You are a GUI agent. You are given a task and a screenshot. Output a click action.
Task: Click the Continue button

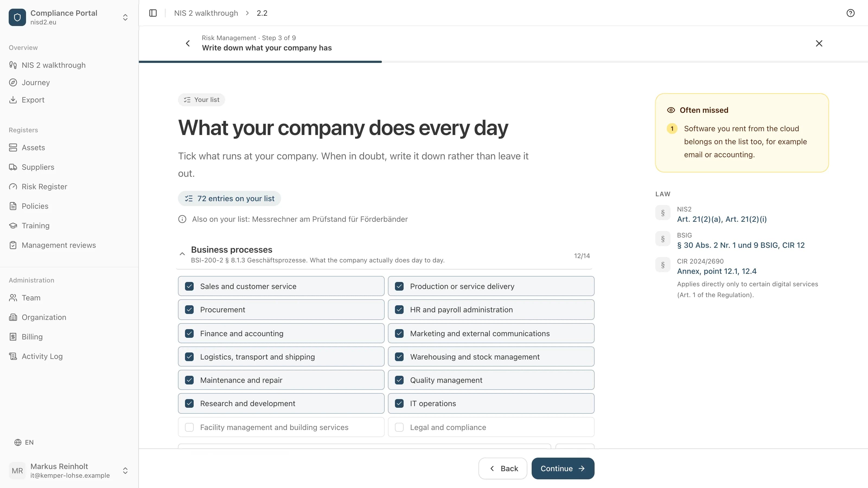(563, 468)
